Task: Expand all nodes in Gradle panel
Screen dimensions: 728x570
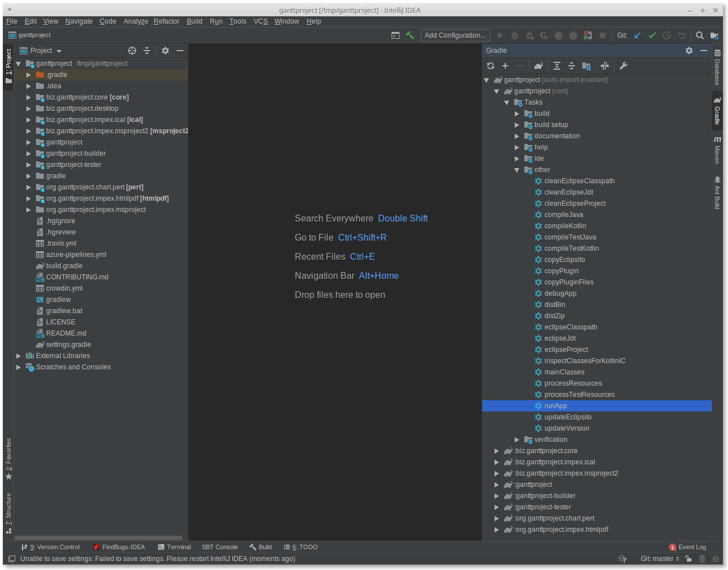Action: point(556,66)
